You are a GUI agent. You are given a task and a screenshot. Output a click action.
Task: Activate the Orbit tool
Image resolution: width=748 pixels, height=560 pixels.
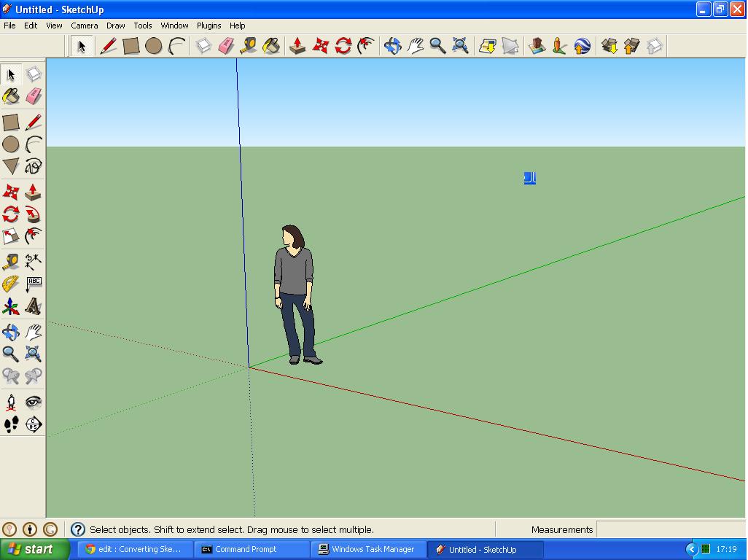pyautogui.click(x=392, y=45)
